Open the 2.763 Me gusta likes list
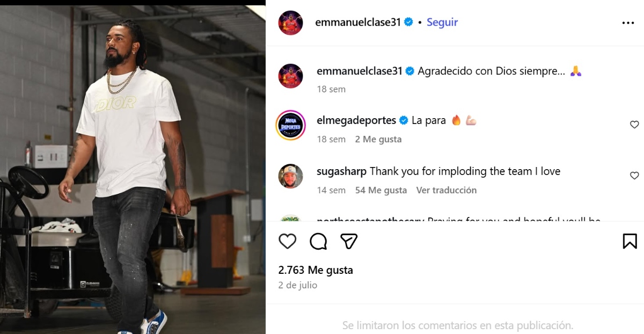This screenshot has height=334, width=644. coord(316,270)
